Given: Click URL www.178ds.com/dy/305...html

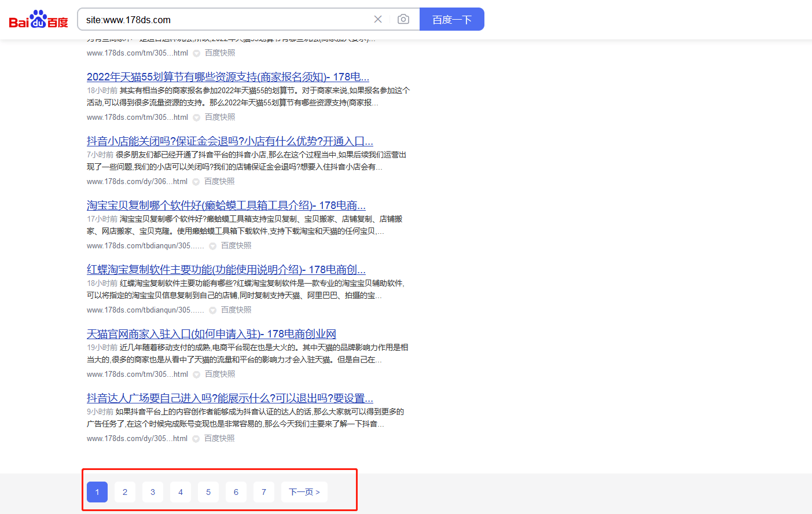Looking at the screenshot, I should 137,438.
